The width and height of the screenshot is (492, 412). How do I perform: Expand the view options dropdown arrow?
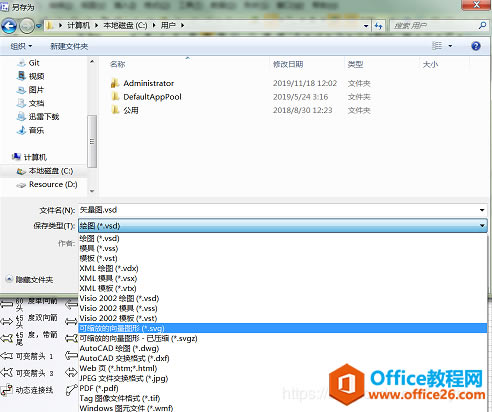click(x=450, y=46)
